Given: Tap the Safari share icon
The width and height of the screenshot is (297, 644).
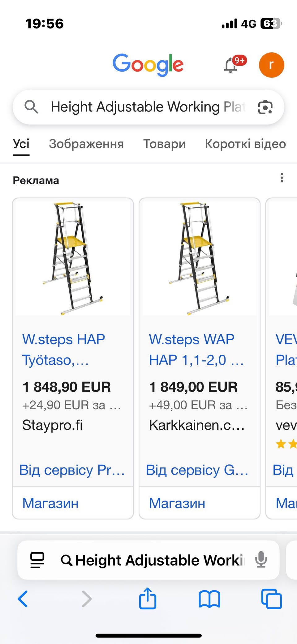Looking at the screenshot, I should point(148,598).
